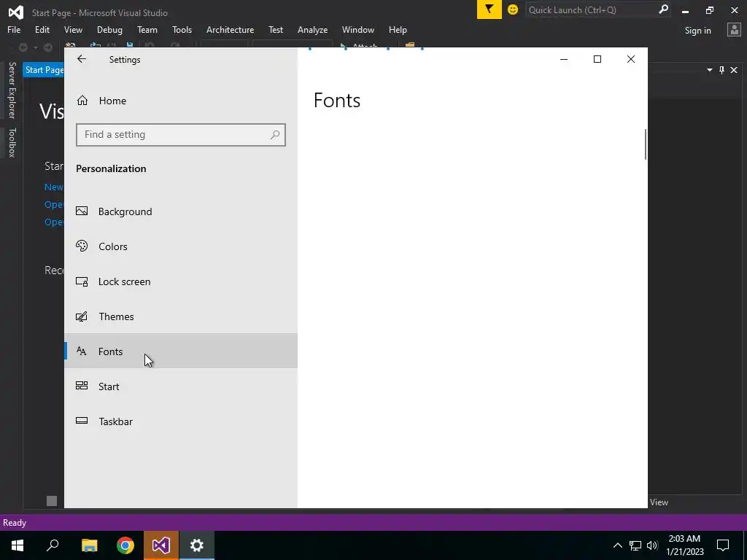Close the Settings window
The image size is (747, 560).
tap(631, 59)
